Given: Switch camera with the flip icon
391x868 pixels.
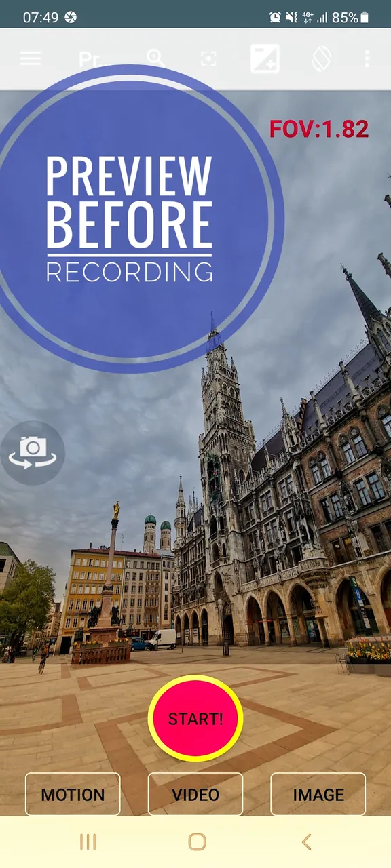Looking at the screenshot, I should tap(33, 453).
